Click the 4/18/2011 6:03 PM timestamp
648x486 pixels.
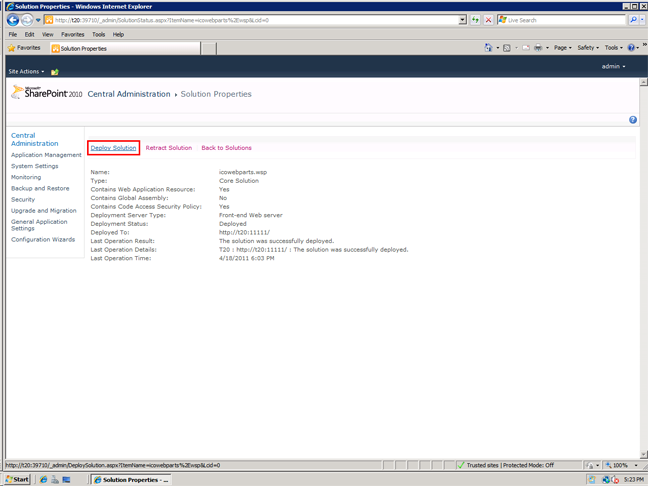247,259
